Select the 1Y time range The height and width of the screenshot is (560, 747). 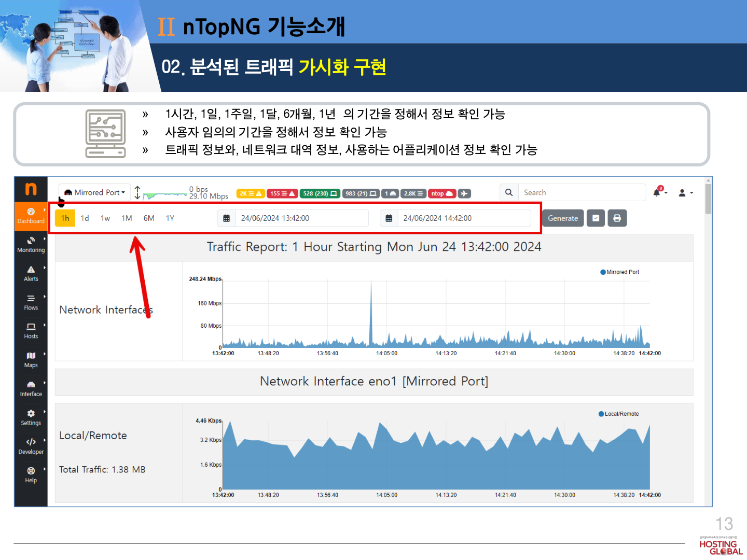(x=170, y=218)
